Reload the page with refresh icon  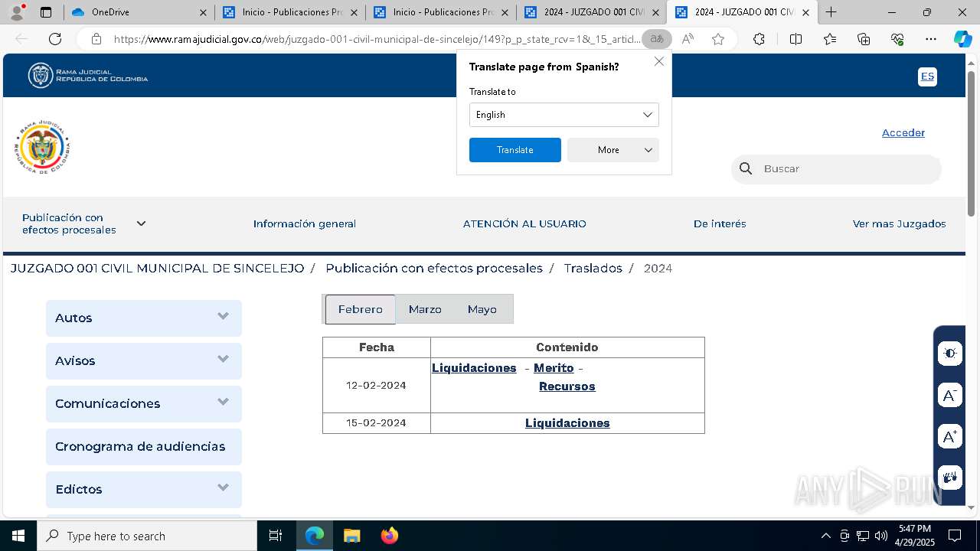[55, 39]
